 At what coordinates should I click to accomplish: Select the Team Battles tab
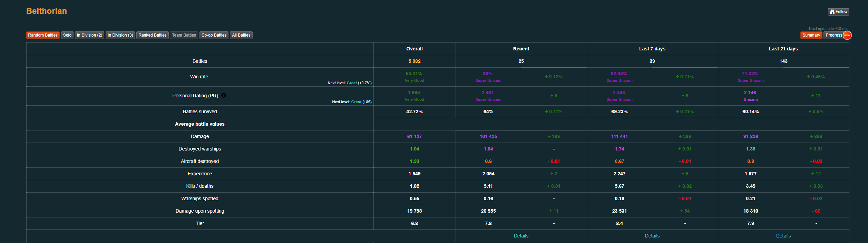coord(184,35)
